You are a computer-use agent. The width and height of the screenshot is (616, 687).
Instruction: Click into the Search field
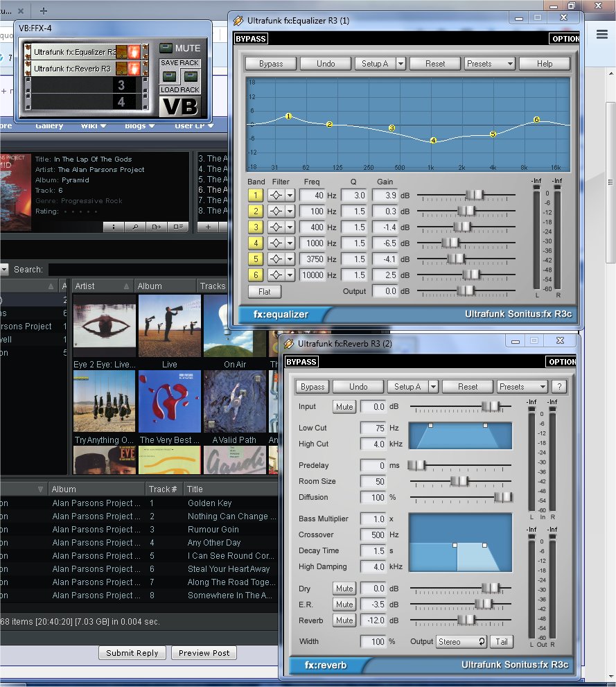[x=138, y=270]
